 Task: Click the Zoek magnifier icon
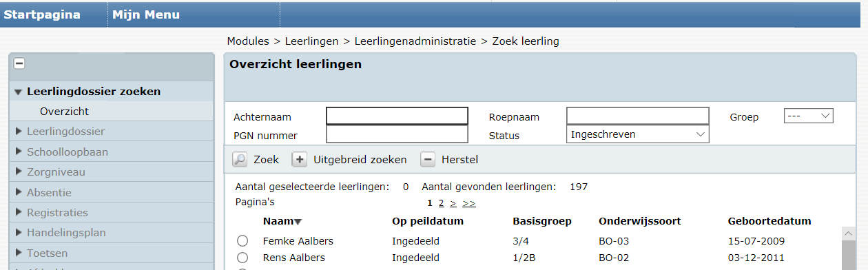[x=239, y=160]
